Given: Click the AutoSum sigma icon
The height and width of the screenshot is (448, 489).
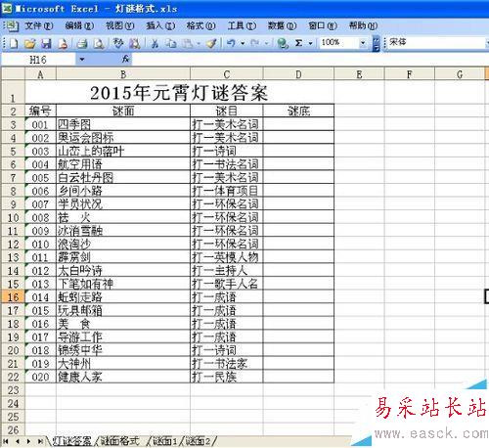Looking at the screenshot, I should click(298, 43).
